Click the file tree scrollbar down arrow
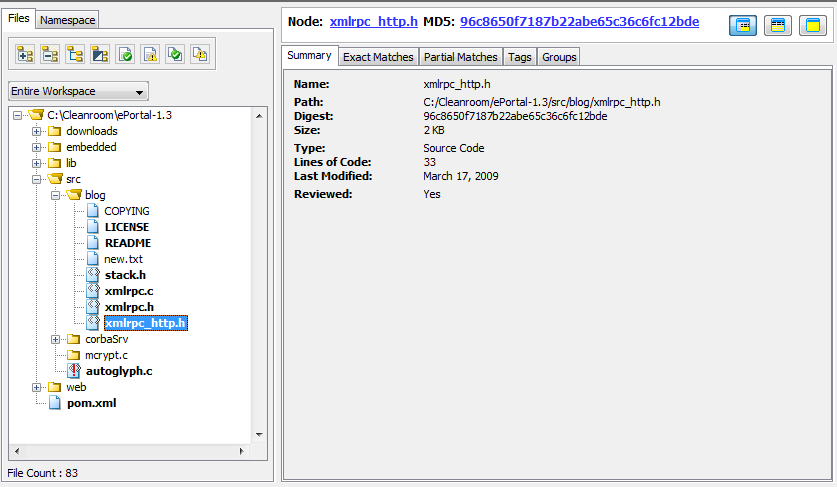 pyautogui.click(x=260, y=434)
